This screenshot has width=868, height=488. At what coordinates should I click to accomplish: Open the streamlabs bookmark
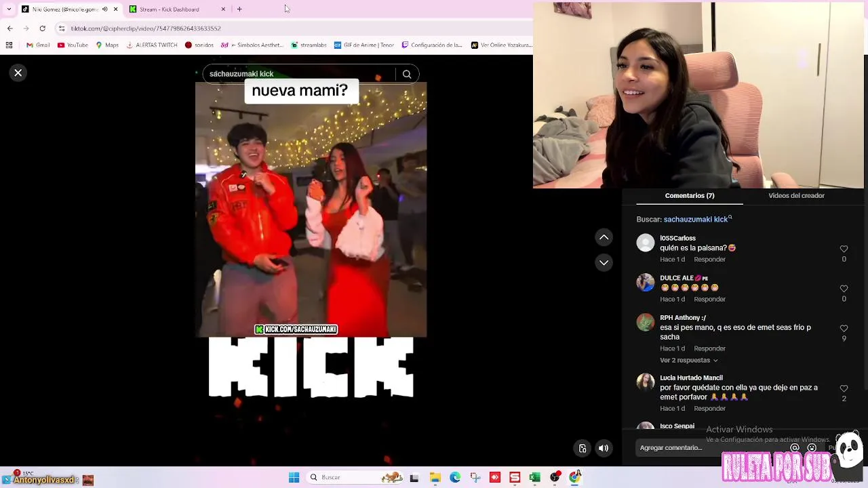coord(309,45)
